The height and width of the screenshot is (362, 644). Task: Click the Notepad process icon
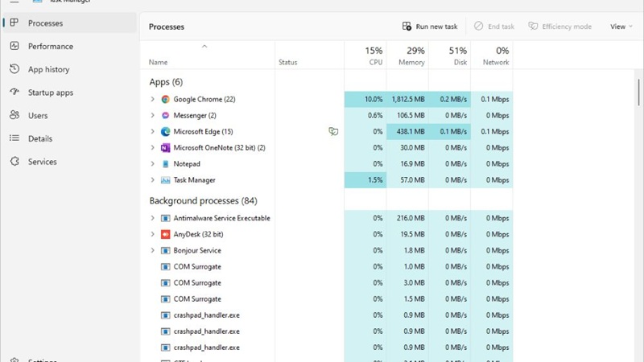(x=165, y=164)
